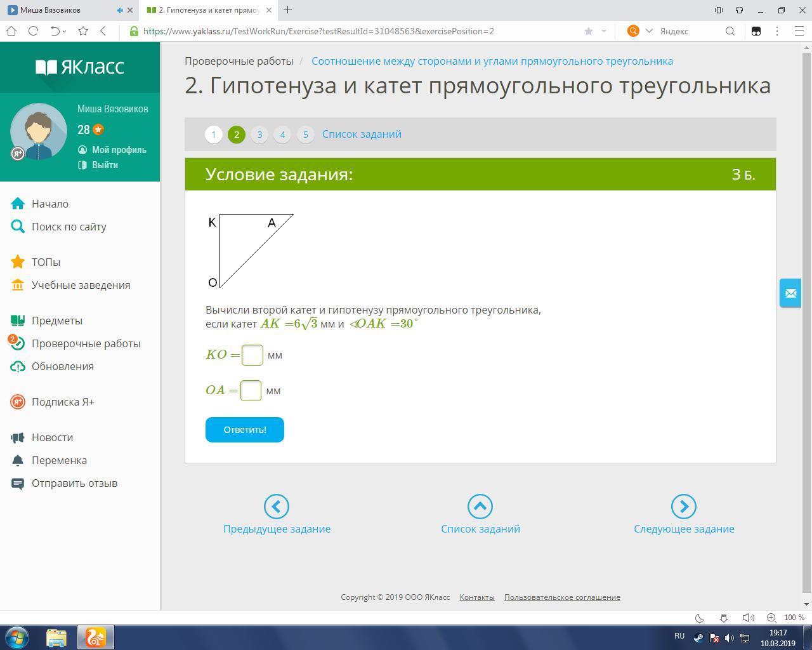Click the blue mail envelope feedback icon
The height and width of the screenshot is (650, 812).
pos(790,293)
